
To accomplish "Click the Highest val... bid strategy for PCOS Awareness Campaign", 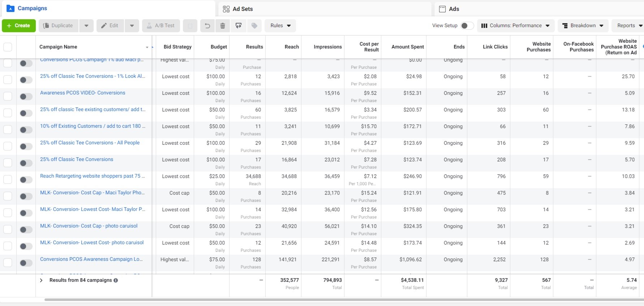I will coord(175,260).
